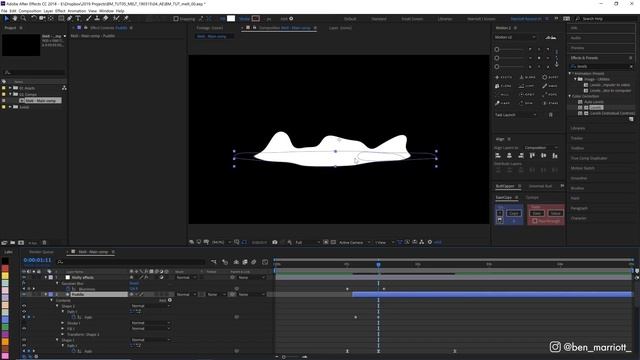
Task: Open the File menu
Action: 4,11
